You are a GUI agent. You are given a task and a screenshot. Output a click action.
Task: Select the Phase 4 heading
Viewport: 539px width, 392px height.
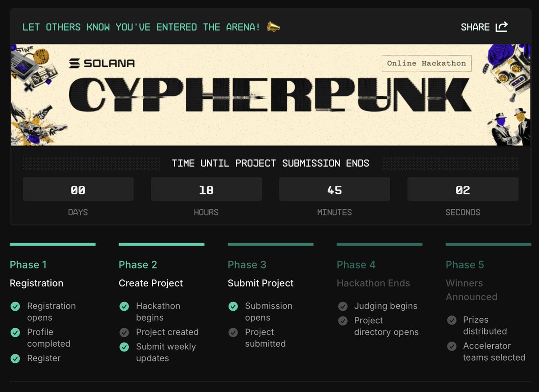click(356, 265)
